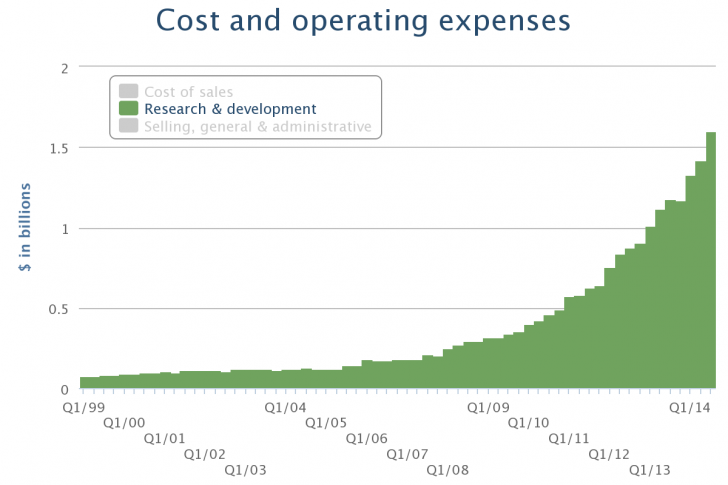Click the x-axis label Q1/00
728x485 pixels.
coord(124,423)
